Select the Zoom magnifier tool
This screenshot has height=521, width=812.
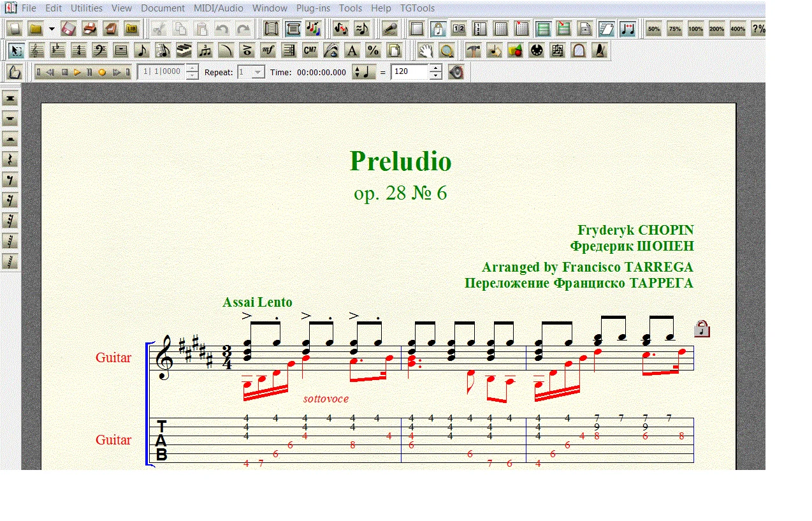[x=447, y=50]
